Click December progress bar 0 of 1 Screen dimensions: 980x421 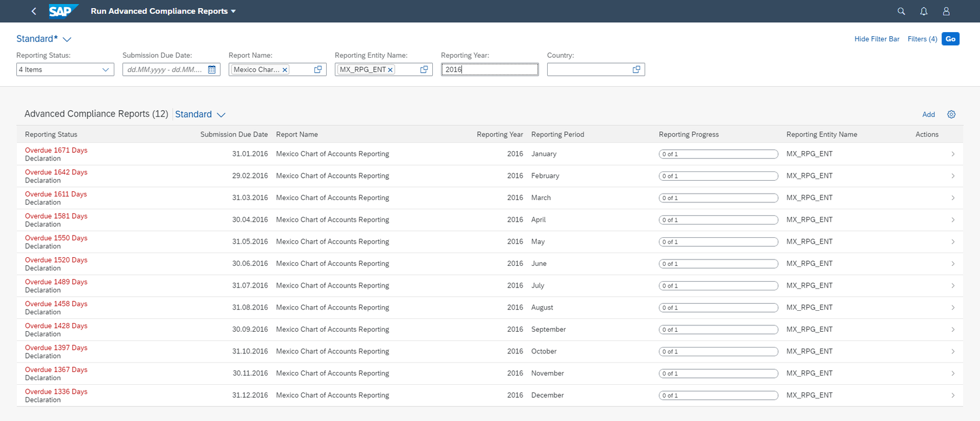click(719, 395)
